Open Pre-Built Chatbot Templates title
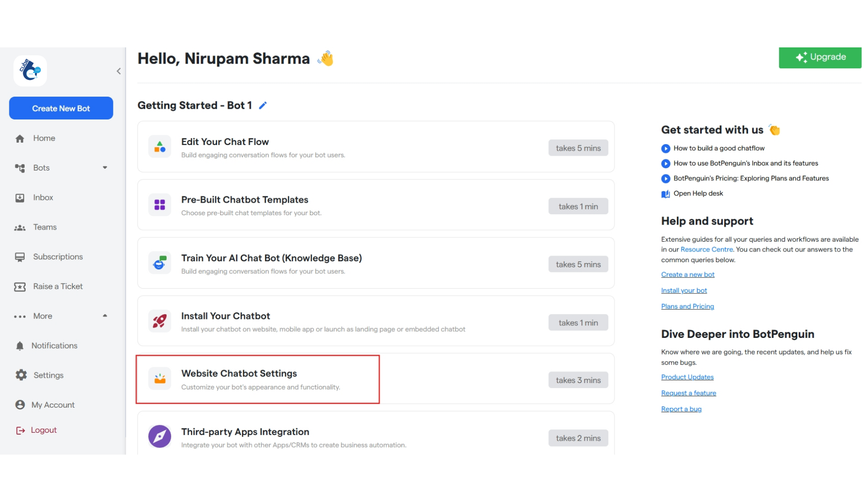 (x=245, y=200)
